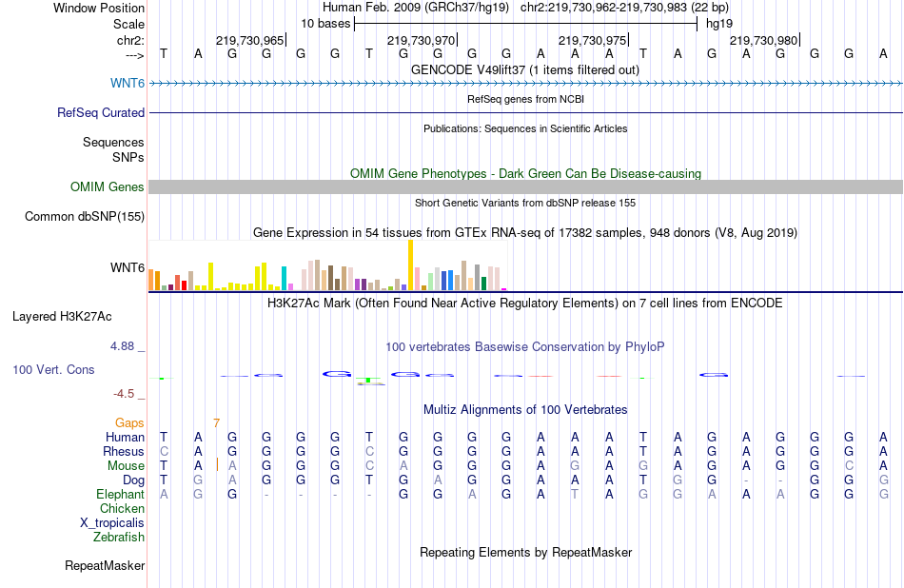Click position marker 219,730,965

click(250, 40)
